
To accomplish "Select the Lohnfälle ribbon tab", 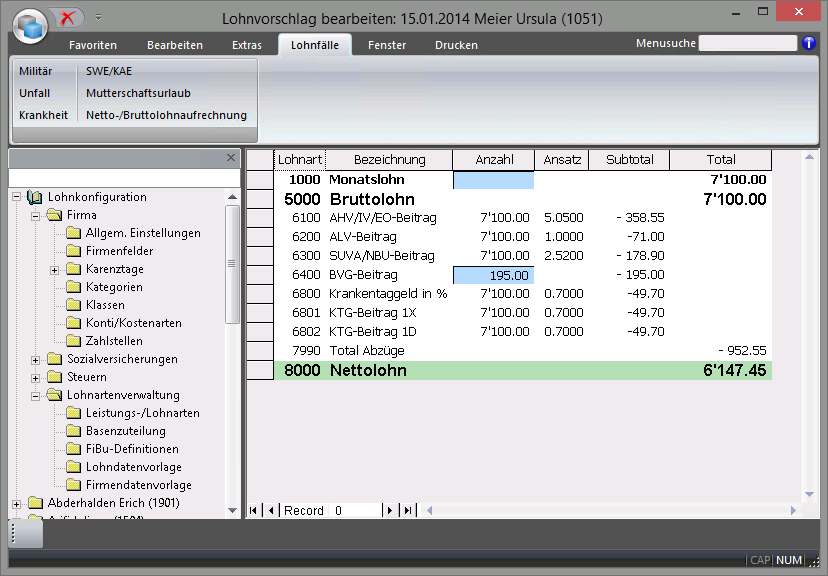I will coord(315,45).
